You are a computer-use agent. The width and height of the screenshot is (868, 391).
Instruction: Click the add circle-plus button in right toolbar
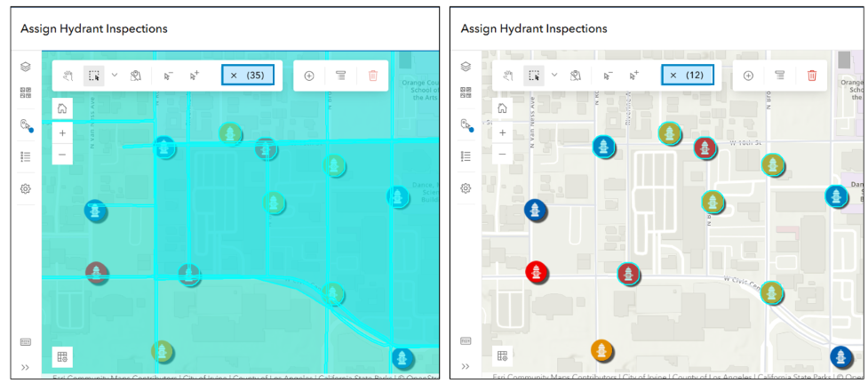coord(748,76)
